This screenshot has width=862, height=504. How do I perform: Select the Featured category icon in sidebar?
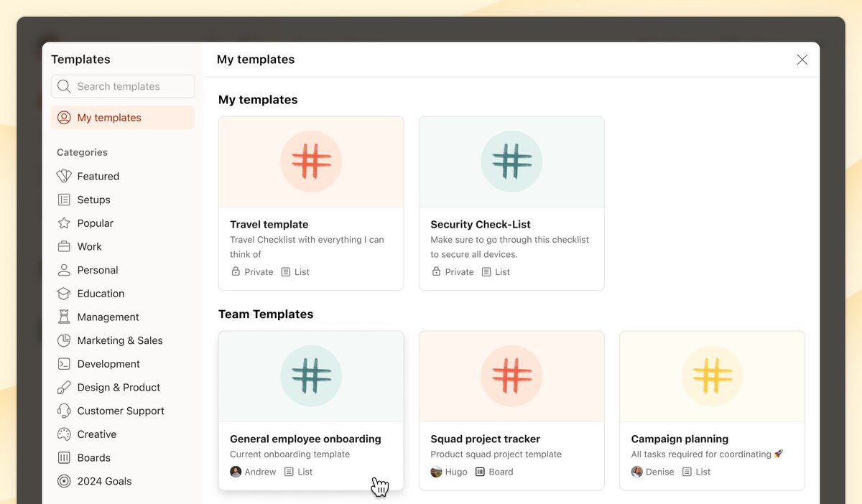click(x=64, y=176)
